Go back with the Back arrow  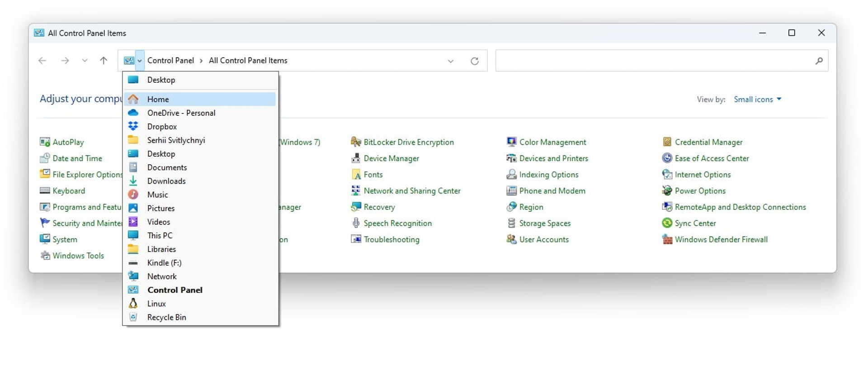point(42,61)
